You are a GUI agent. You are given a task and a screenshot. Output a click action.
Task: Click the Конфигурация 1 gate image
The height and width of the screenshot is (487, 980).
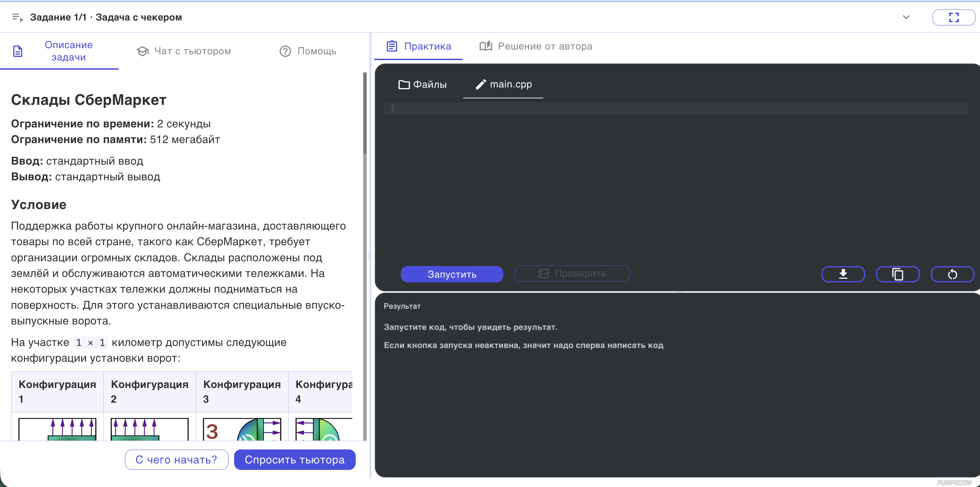[x=57, y=429]
